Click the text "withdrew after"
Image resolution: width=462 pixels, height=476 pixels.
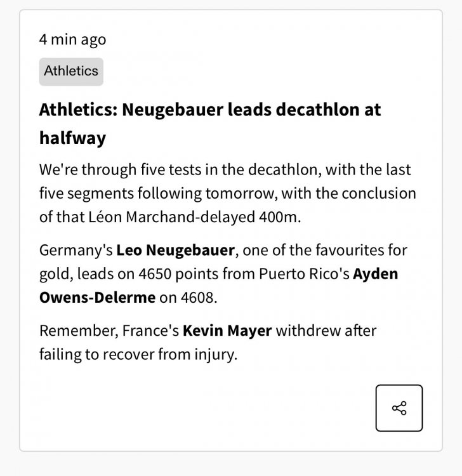click(326, 331)
